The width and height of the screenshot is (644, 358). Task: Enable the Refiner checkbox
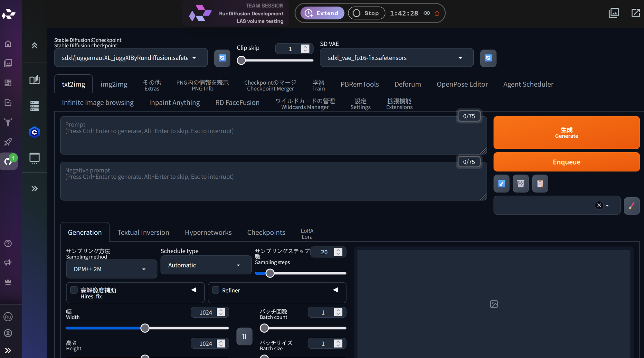(216, 290)
